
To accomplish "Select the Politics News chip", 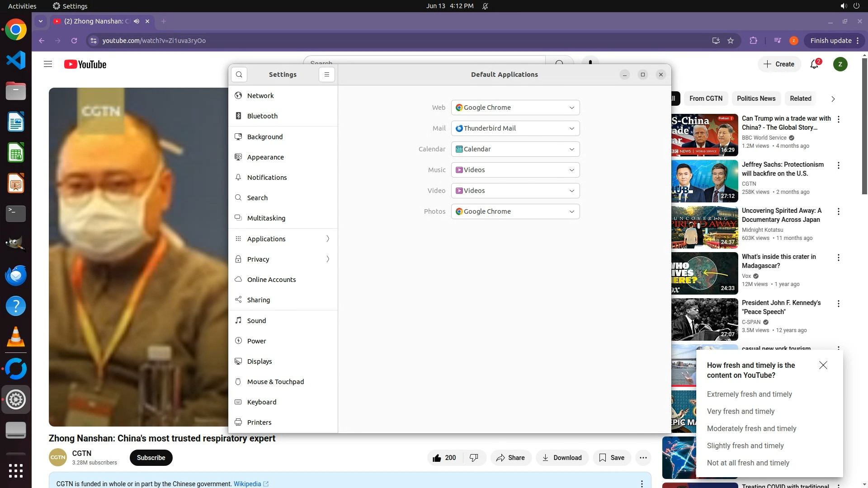I will point(756,99).
